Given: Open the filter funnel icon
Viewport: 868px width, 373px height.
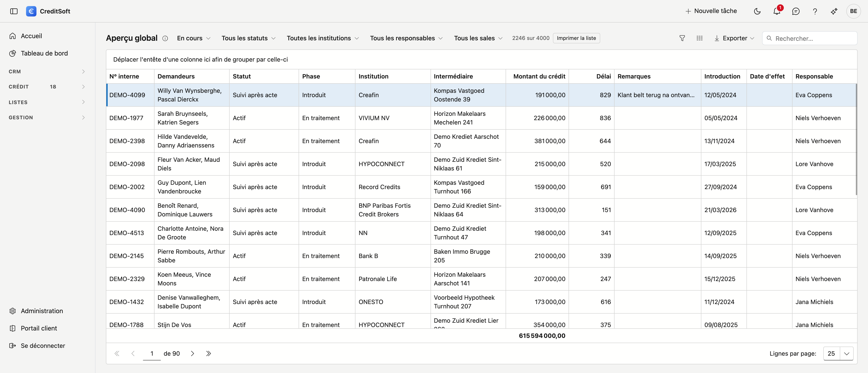Looking at the screenshot, I should click(682, 38).
